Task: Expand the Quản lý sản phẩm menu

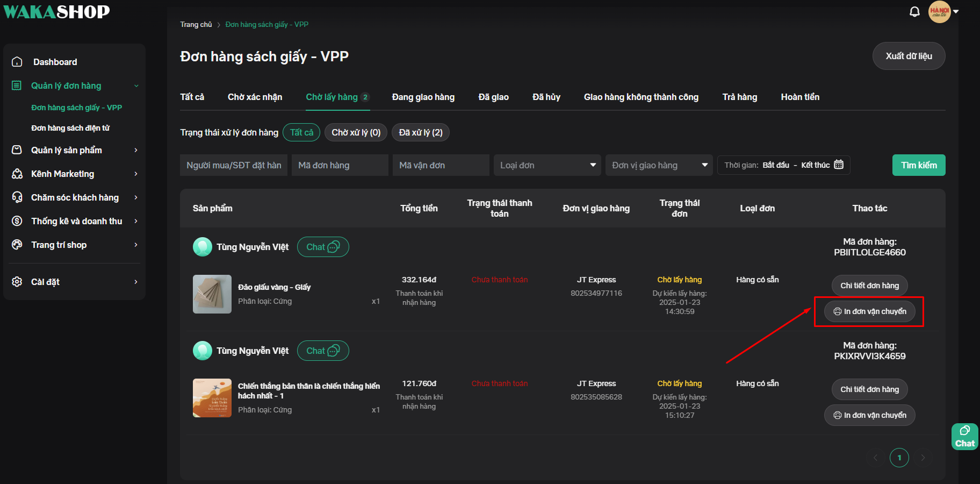Action: [x=75, y=150]
